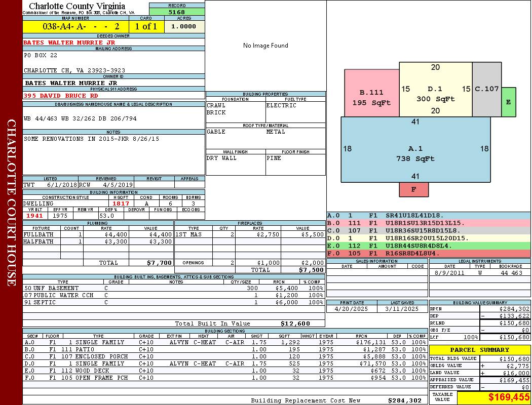Select the red F sketch section
This screenshot has width=532, height=405.
coord(413,189)
